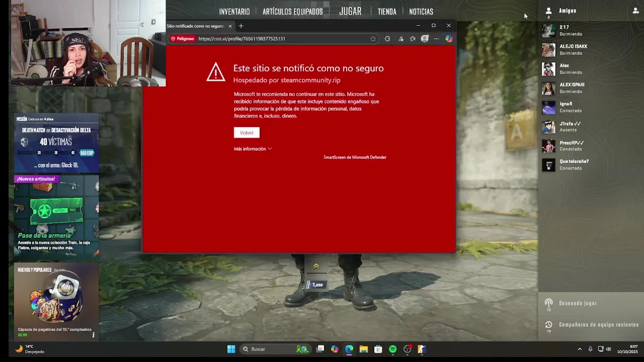
Task: Open Task View on the taskbar
Action: coord(320,349)
